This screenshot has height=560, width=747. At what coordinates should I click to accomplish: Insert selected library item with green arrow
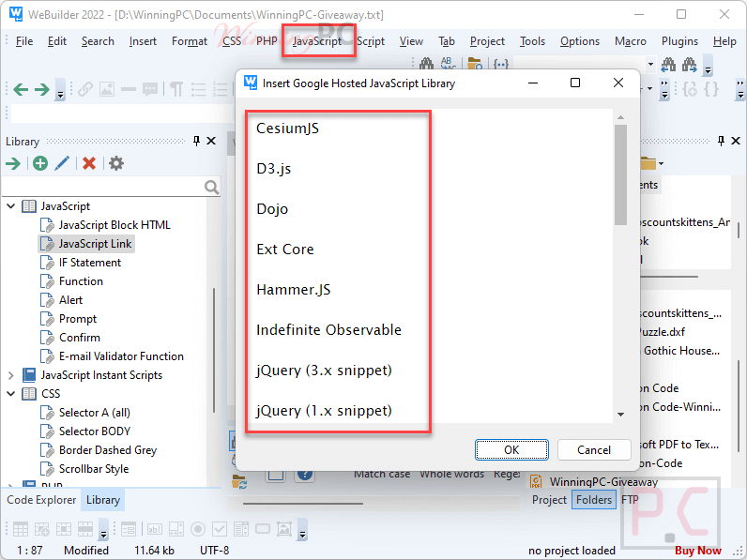pos(13,163)
